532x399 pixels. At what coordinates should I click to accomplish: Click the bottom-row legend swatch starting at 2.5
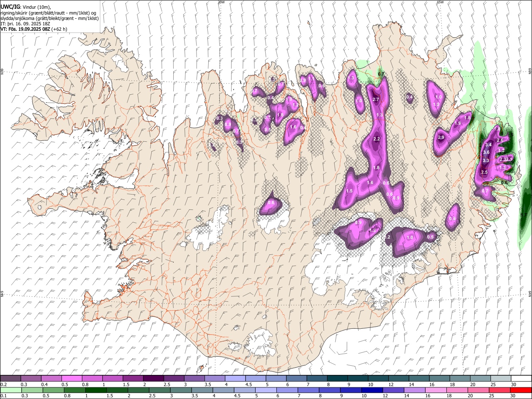[x=160, y=390]
